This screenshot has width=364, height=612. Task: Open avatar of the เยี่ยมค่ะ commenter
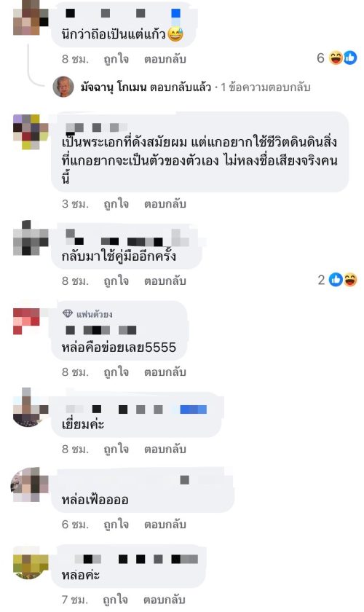[31, 406]
